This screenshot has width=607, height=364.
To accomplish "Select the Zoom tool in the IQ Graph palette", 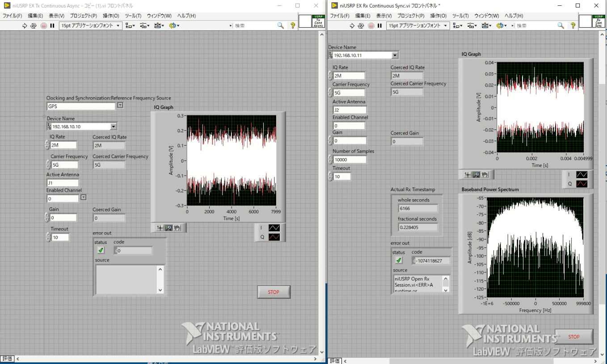I will tap(169, 228).
